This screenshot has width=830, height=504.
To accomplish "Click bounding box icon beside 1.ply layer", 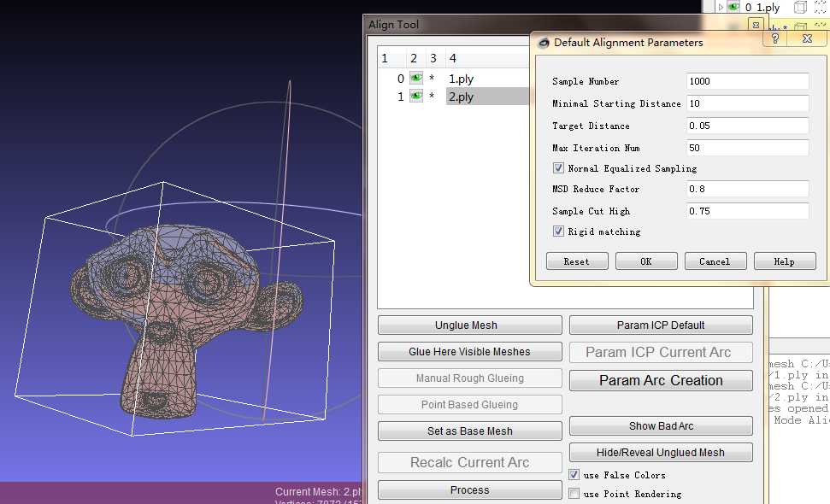I will pyautogui.click(x=800, y=7).
